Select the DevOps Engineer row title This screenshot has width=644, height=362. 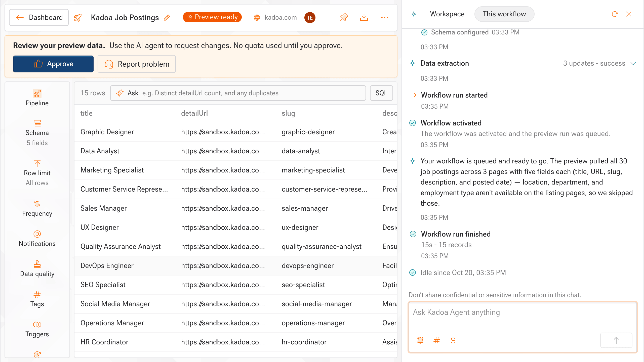107,266
